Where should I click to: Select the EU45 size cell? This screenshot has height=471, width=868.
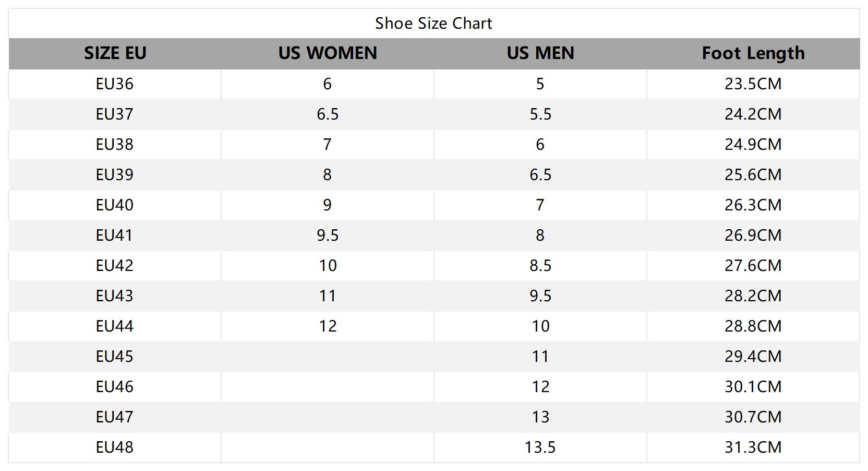pos(115,357)
